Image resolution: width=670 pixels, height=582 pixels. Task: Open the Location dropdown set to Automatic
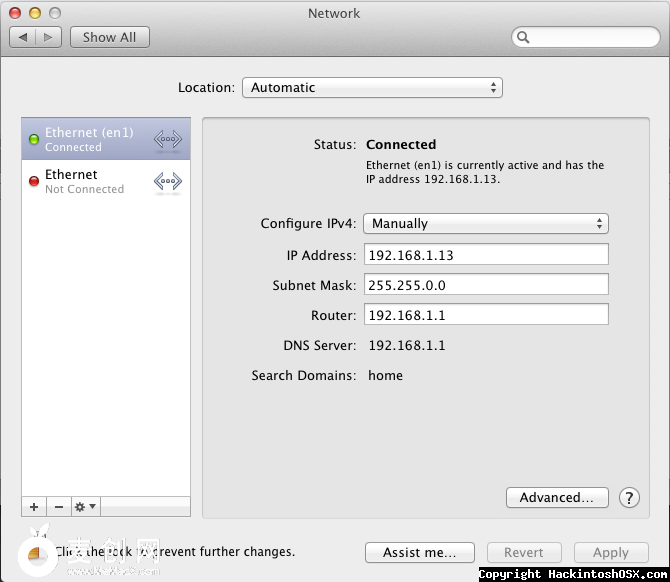tap(372, 88)
